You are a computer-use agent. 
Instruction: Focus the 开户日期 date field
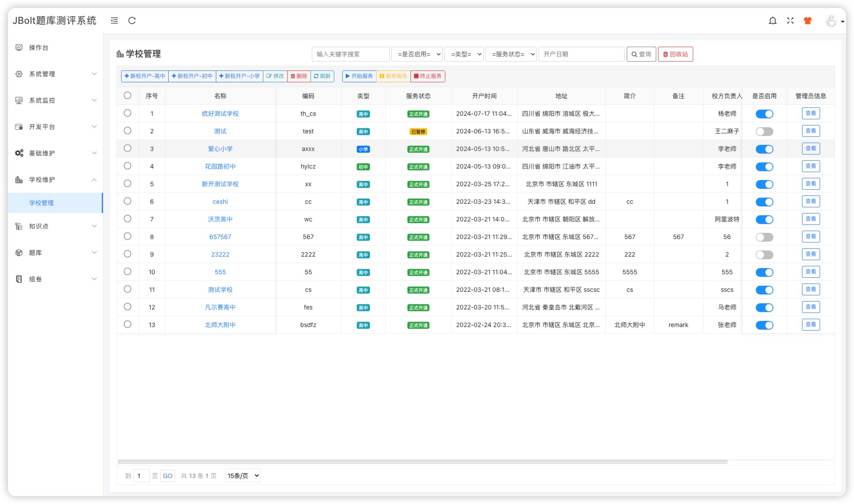[582, 54]
